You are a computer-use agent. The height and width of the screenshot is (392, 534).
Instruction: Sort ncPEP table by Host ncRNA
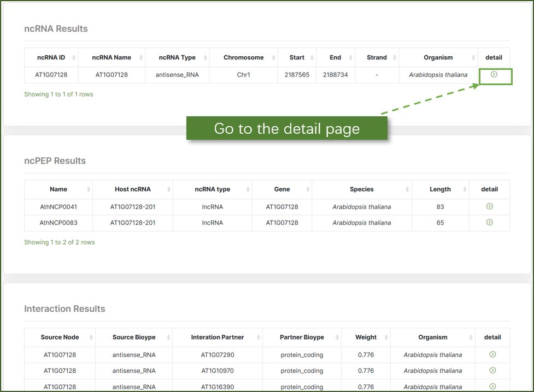pyautogui.click(x=133, y=189)
